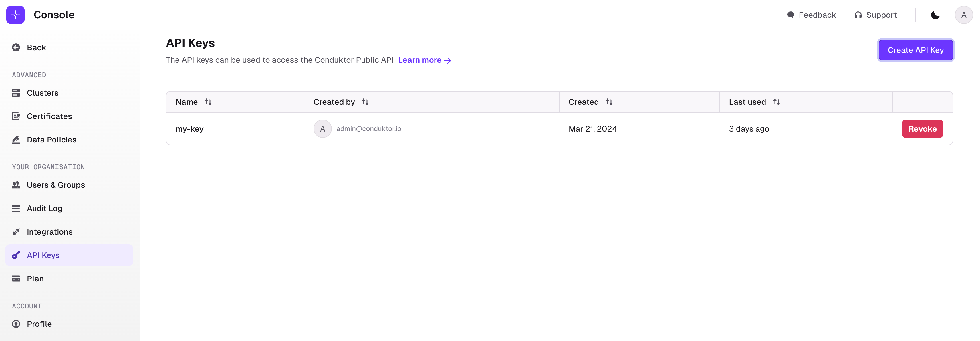Open Data Policies from sidebar icon
This screenshot has height=341, width=980.
click(16, 139)
